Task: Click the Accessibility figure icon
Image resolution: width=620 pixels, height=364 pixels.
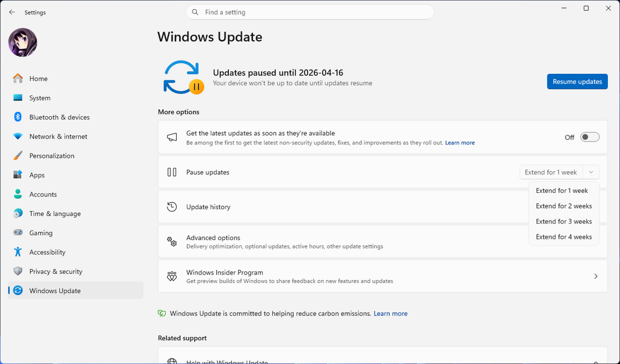Action: [18, 252]
